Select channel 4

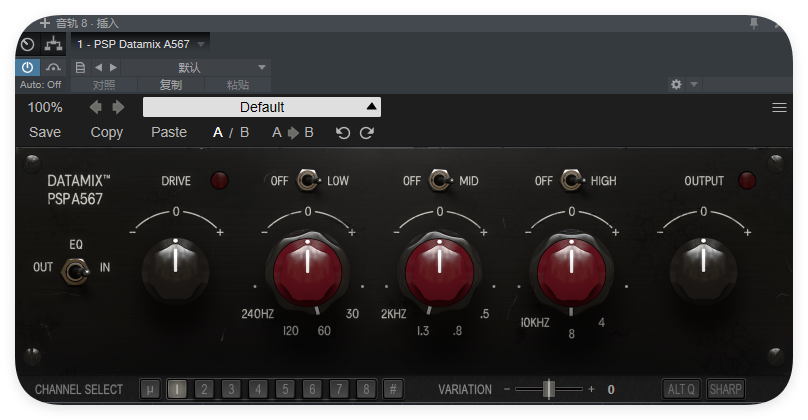pos(258,389)
